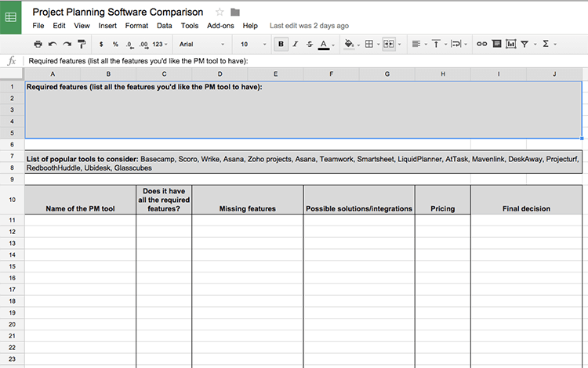Screen dimensions: 588x368
Task: Open the font size 10 dropdown
Action: pyautogui.click(x=253, y=44)
